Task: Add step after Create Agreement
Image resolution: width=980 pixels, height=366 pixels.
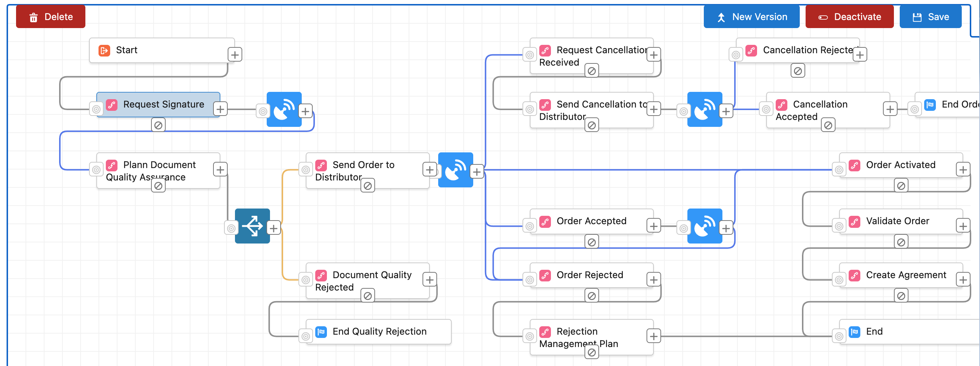Action: tap(963, 280)
